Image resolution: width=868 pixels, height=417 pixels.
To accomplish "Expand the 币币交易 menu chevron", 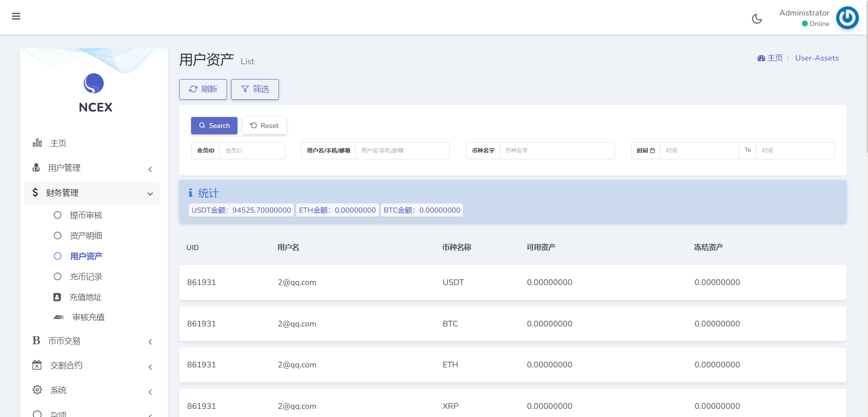I will click(x=150, y=342).
